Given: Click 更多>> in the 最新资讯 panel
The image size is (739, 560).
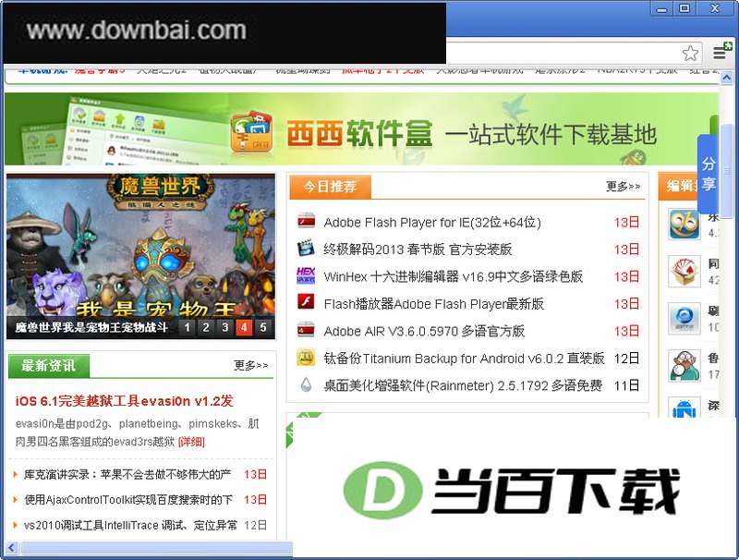Looking at the screenshot, I should 250,365.
